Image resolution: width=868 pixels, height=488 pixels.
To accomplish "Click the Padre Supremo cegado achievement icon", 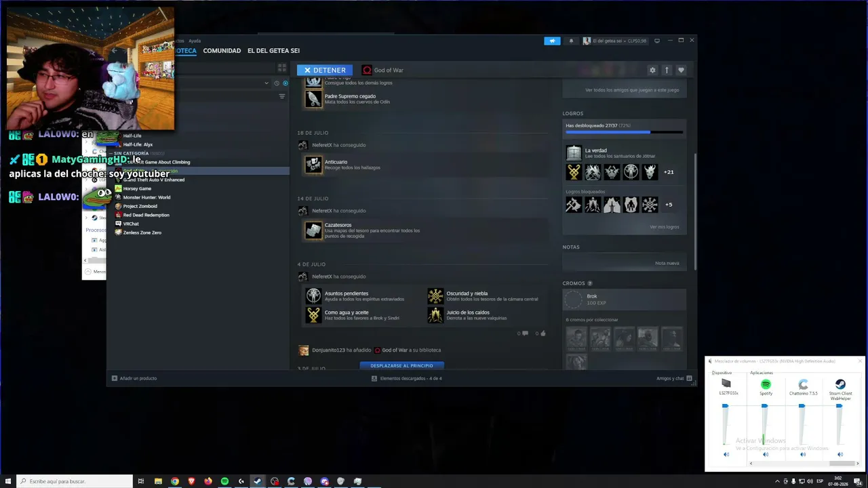I will (313, 99).
